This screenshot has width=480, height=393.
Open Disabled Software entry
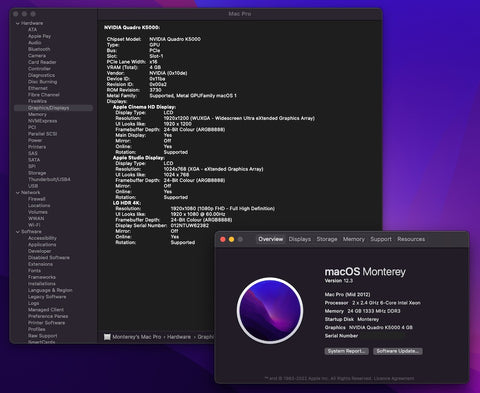49,258
